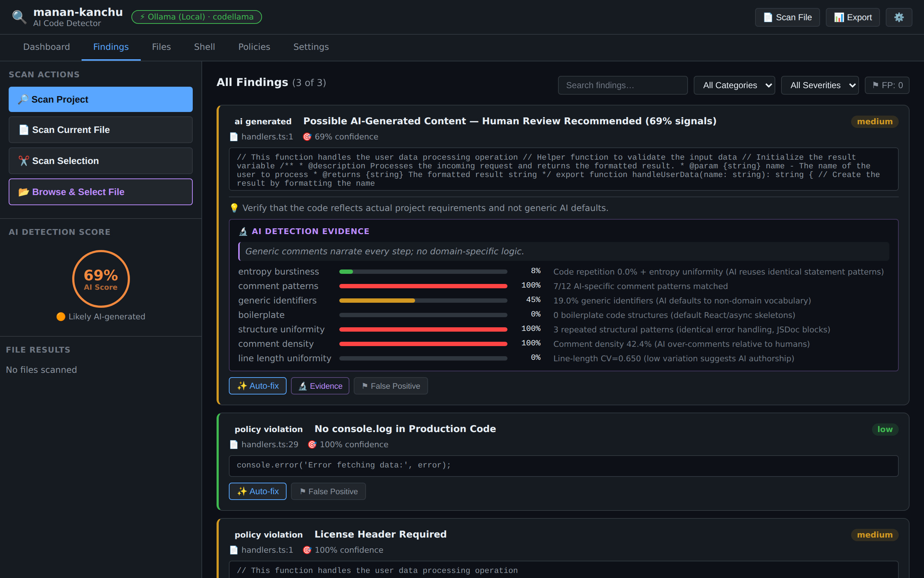
Task: Click the generic identifiers progress bar
Action: 423,301
